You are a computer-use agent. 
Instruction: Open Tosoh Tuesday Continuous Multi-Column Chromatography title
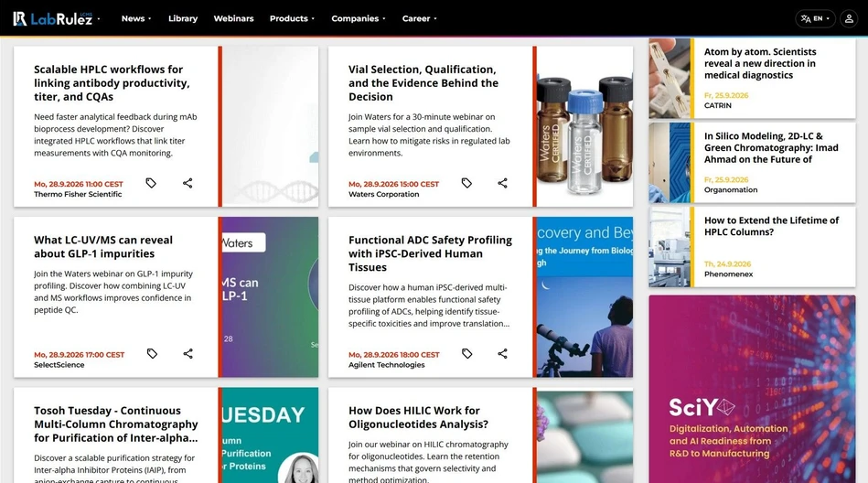115,424
